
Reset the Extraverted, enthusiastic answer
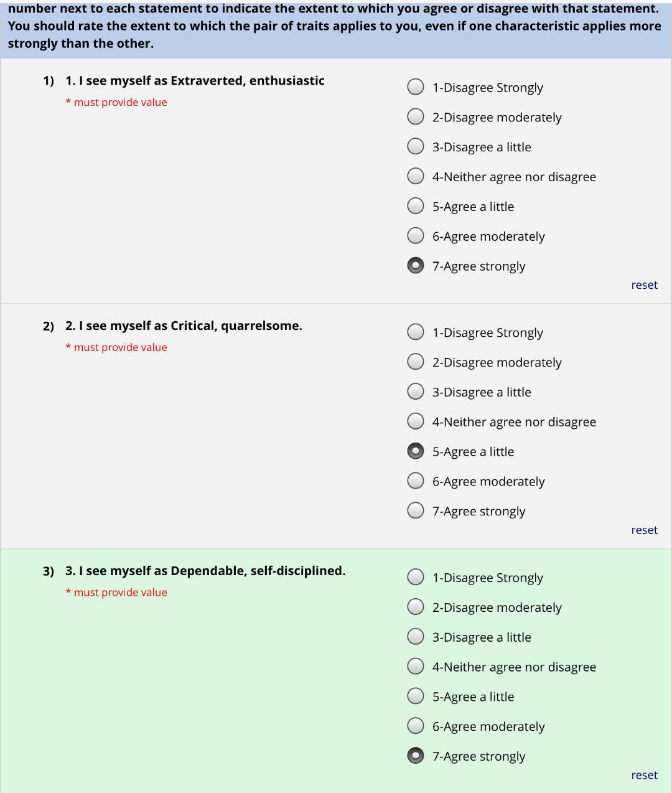(644, 285)
